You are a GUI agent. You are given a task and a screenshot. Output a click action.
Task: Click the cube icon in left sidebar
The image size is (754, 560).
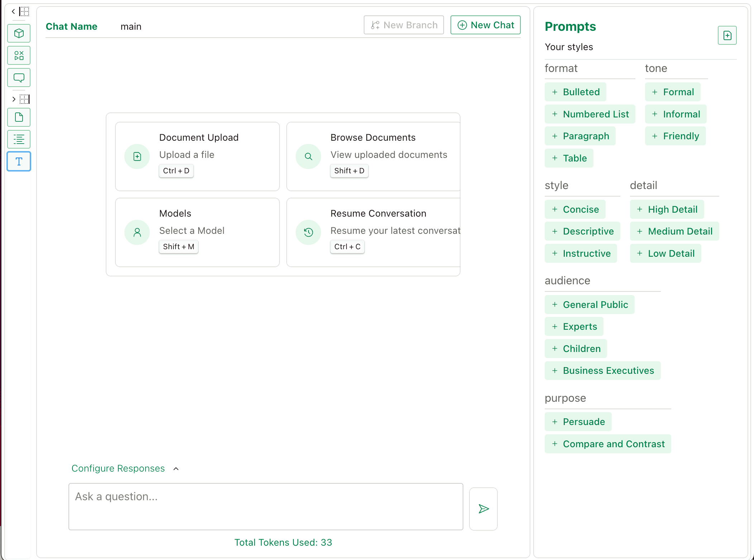[x=19, y=33]
